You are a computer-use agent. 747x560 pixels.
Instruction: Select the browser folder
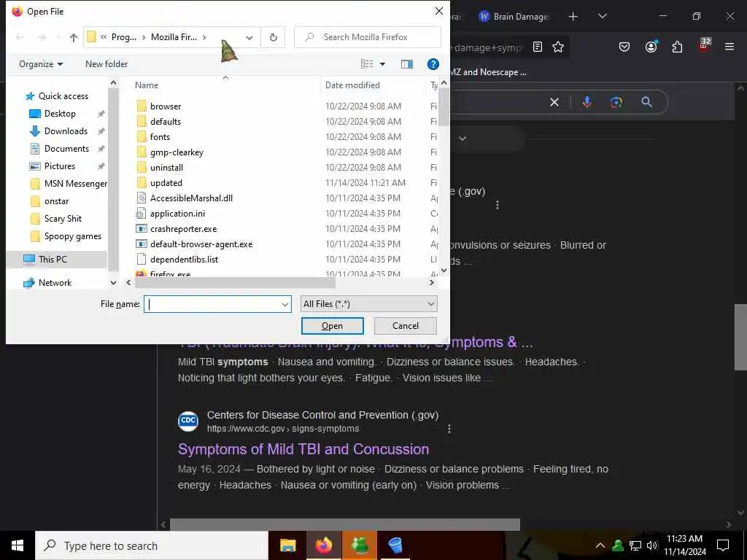coord(166,106)
